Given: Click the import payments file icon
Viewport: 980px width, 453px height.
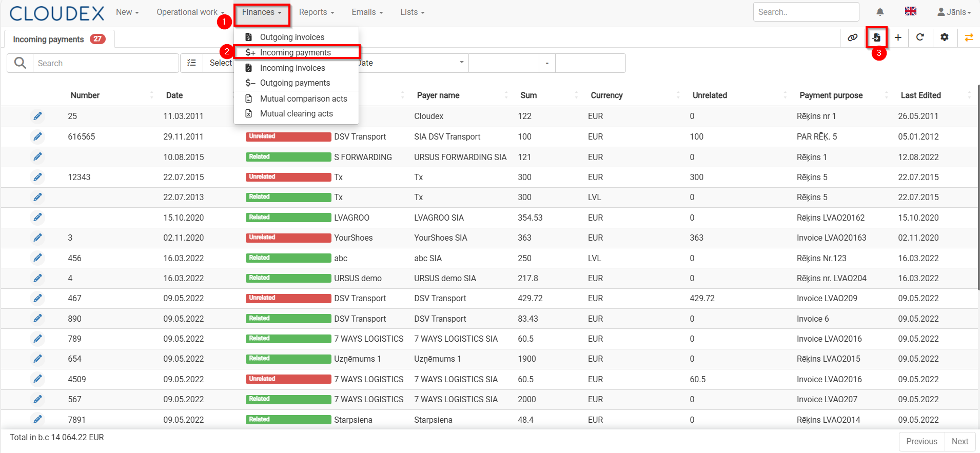Looking at the screenshot, I should pyautogui.click(x=877, y=37).
